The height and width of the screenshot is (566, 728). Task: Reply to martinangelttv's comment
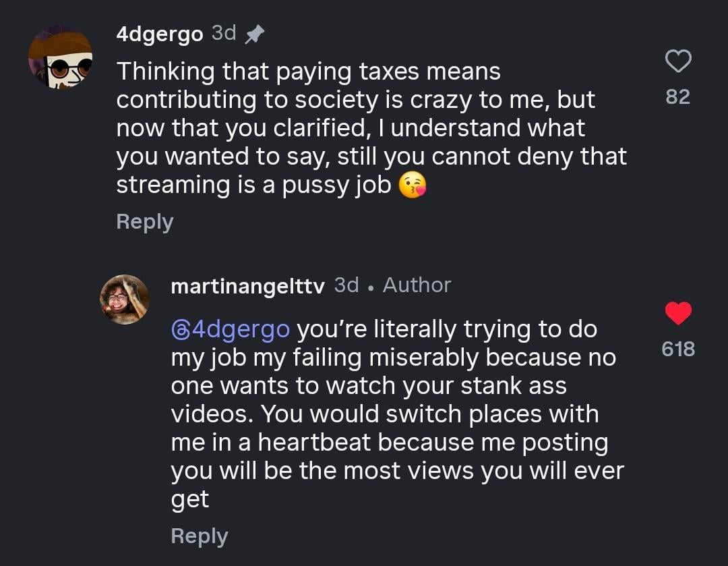pyautogui.click(x=199, y=536)
